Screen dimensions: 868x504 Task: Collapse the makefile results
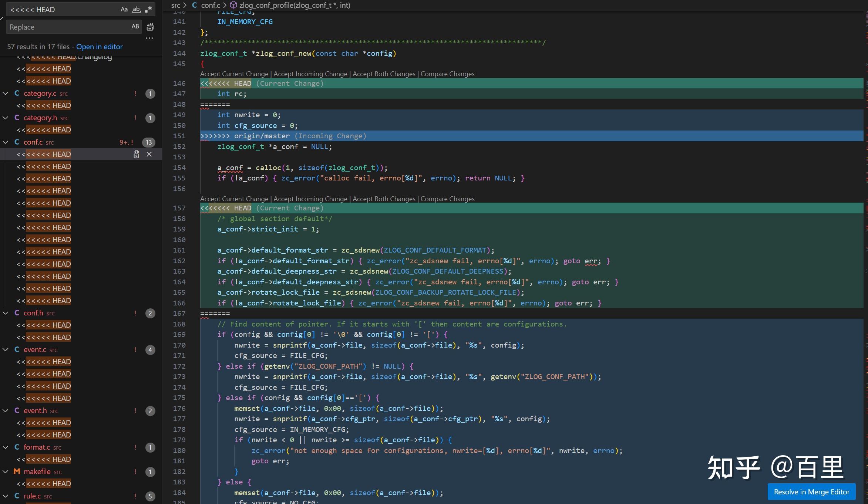(x=6, y=471)
